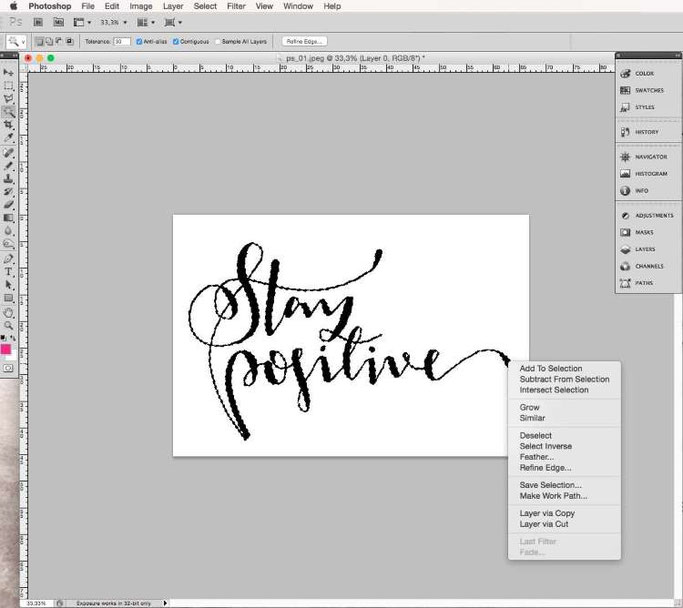Viewport: 683px width, 608px height.
Task: Select the Brush tool
Action: [x=8, y=166]
